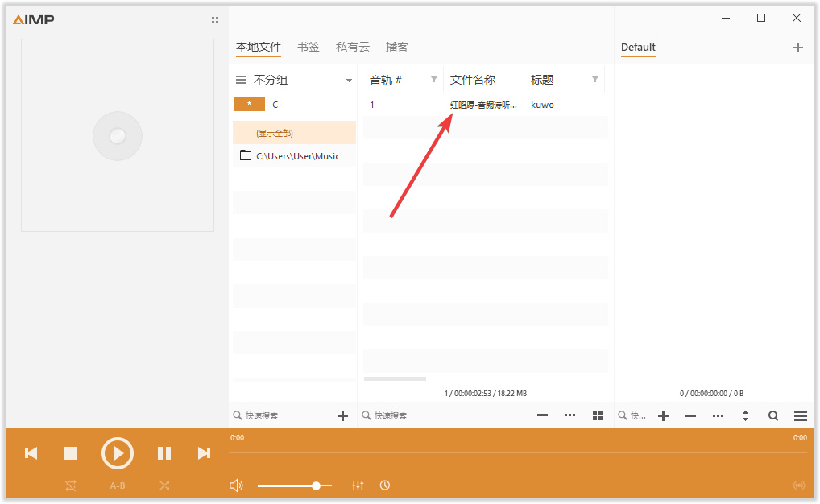Create a new playlist with the plus beside Default
Screen dimensions: 820x504
(x=798, y=48)
